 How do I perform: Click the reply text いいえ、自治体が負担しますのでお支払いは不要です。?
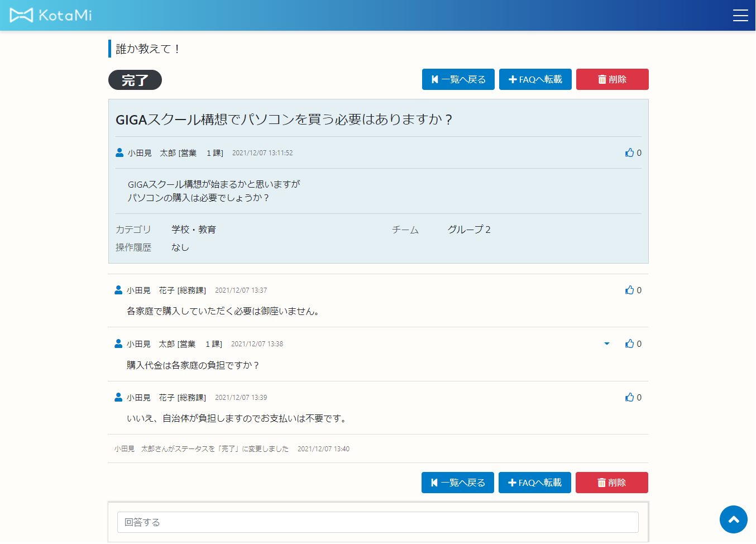(x=238, y=418)
